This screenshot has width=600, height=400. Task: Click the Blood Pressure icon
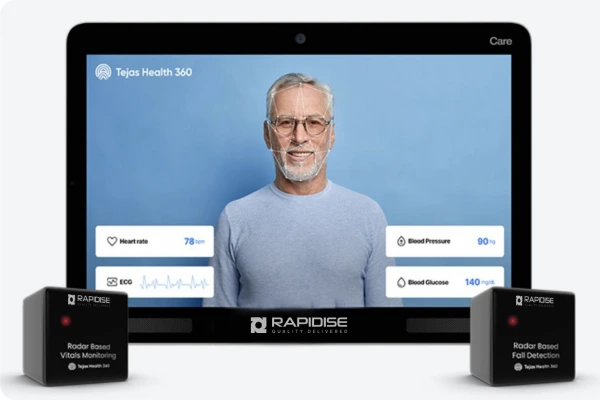[401, 241]
